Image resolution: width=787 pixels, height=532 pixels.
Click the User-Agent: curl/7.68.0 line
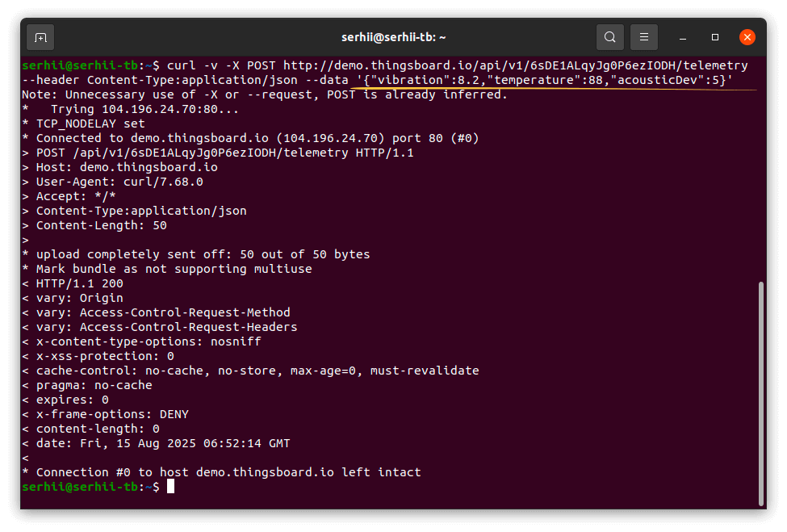tap(119, 182)
